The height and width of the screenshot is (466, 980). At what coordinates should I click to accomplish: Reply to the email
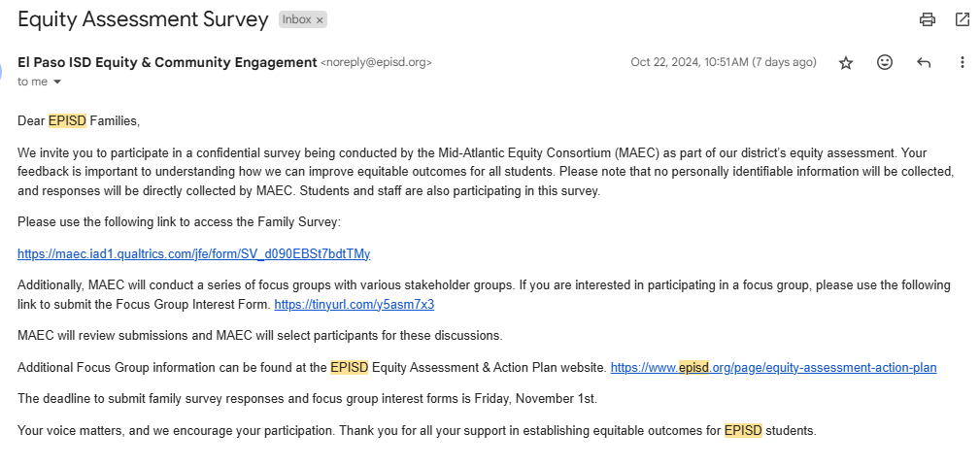(x=924, y=62)
